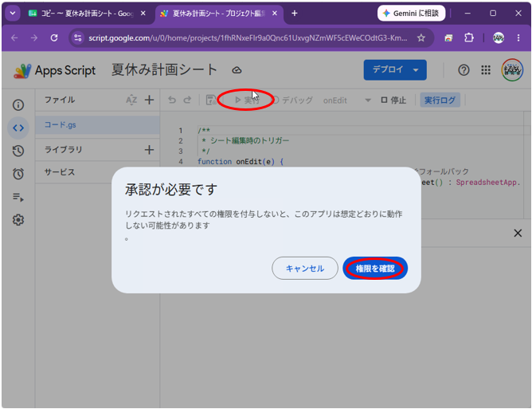Open the tab search chevron

13,14
